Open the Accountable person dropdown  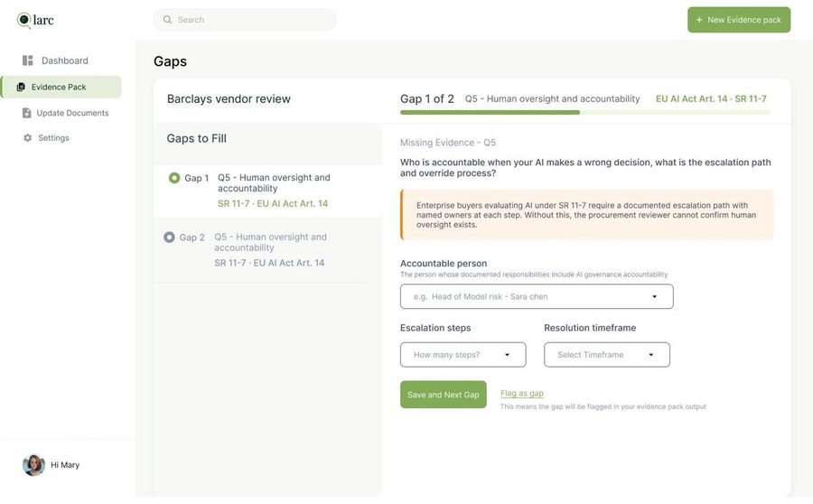tap(537, 296)
